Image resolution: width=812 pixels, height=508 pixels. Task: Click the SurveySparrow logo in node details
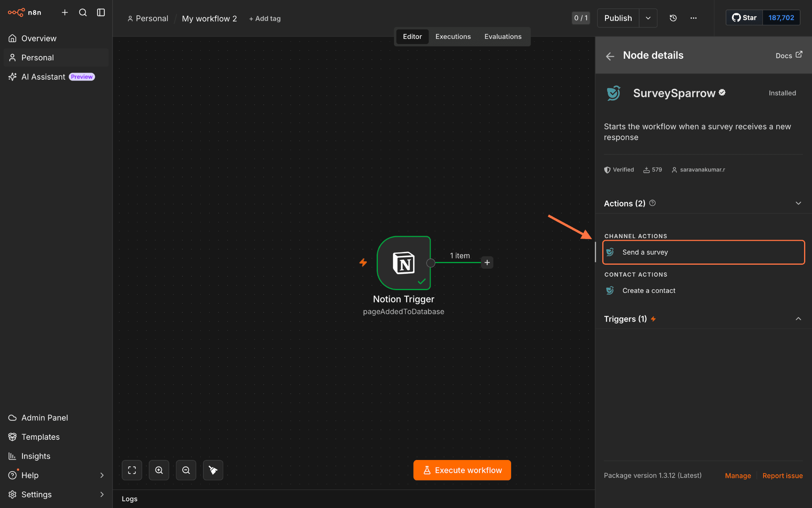coord(613,93)
